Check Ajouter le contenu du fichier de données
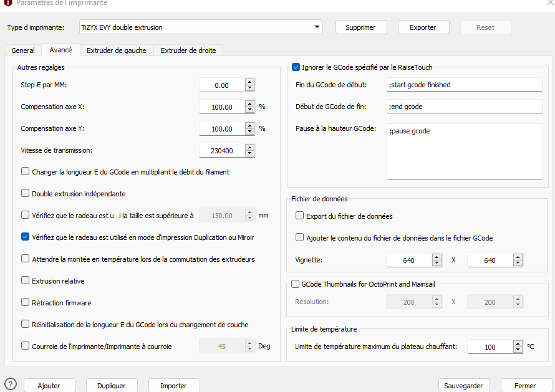This screenshot has width=555, height=392. (300, 237)
